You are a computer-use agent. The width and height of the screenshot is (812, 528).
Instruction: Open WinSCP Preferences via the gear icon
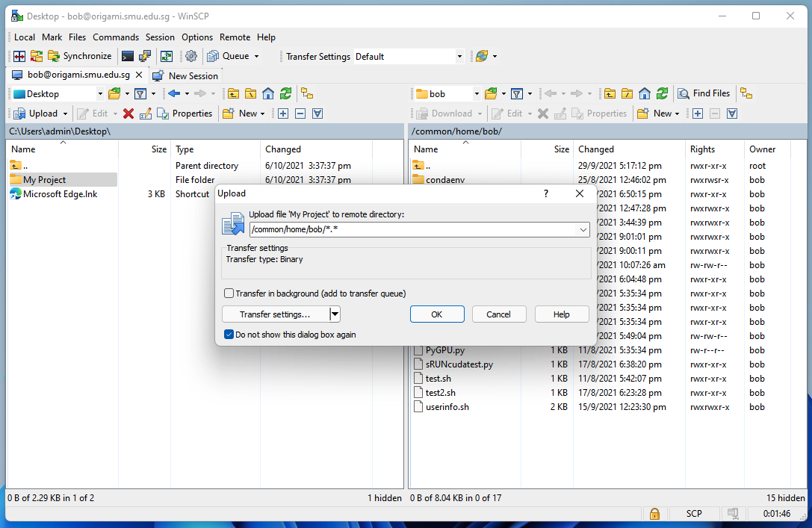coord(191,56)
